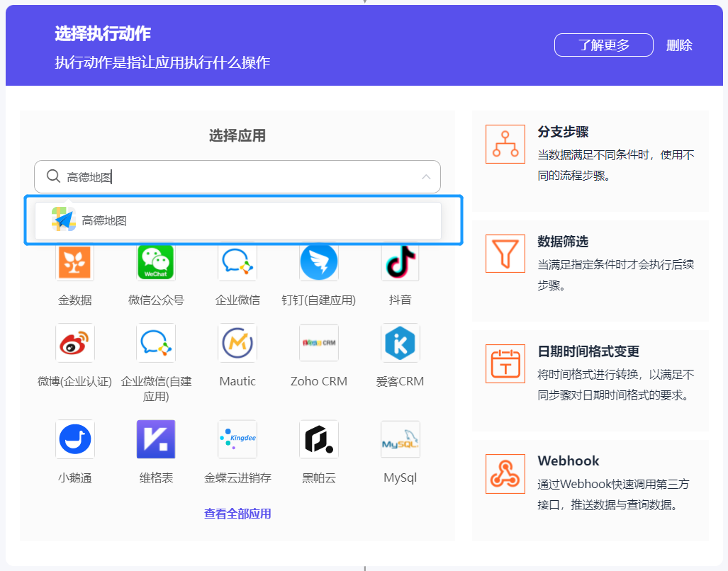Pick the 爱客CRM icon

click(401, 343)
